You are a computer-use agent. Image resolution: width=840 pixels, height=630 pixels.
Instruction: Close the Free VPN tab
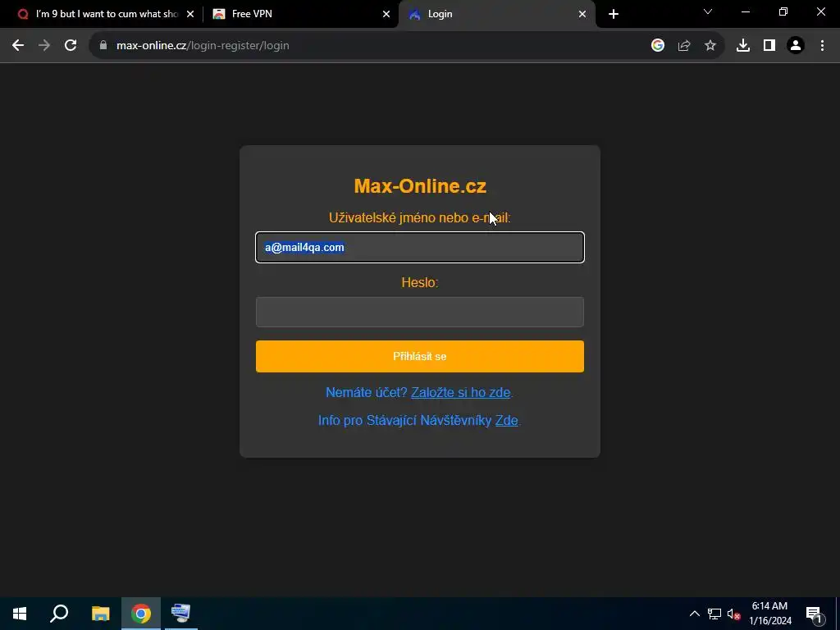point(386,14)
